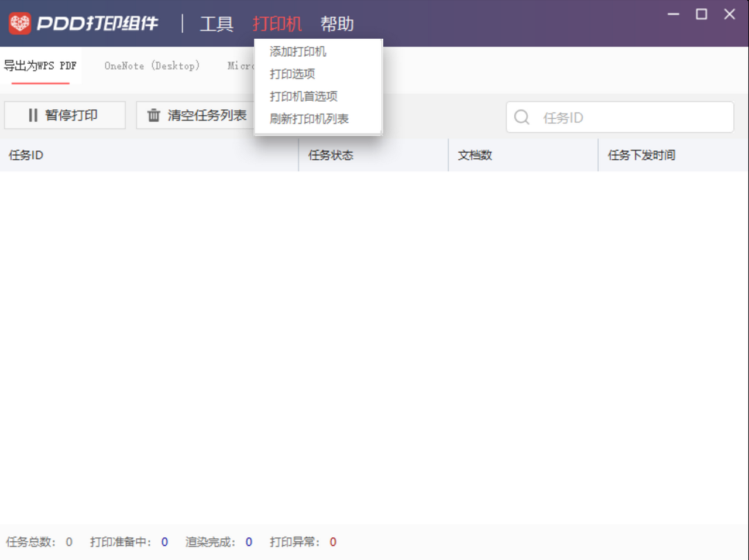The image size is (749, 560).
Task: Click the pause icon on 暂停打印 button
Action: tap(33, 115)
